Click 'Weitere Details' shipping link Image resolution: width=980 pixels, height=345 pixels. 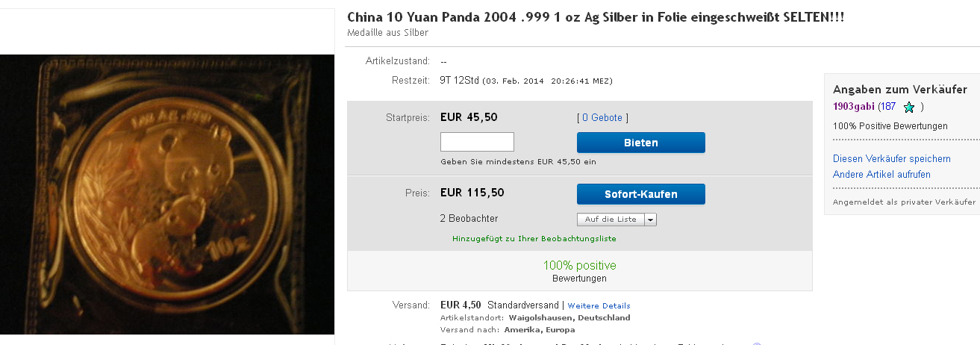(x=599, y=306)
